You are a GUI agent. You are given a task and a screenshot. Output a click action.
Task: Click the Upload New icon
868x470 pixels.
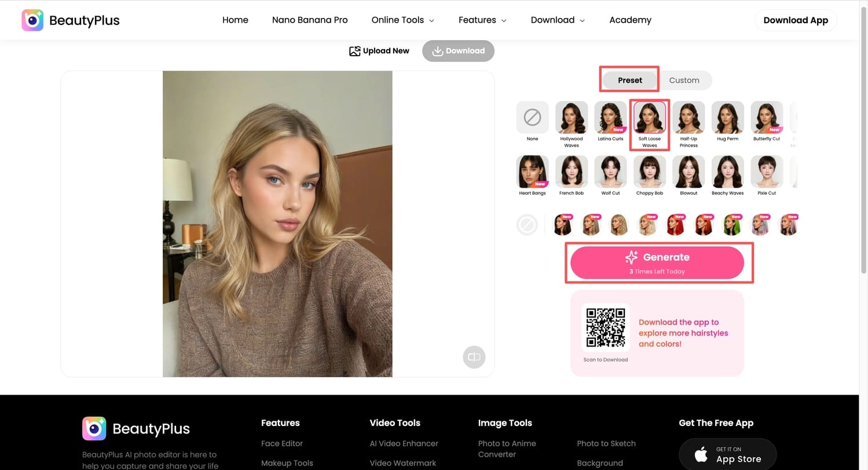point(355,51)
